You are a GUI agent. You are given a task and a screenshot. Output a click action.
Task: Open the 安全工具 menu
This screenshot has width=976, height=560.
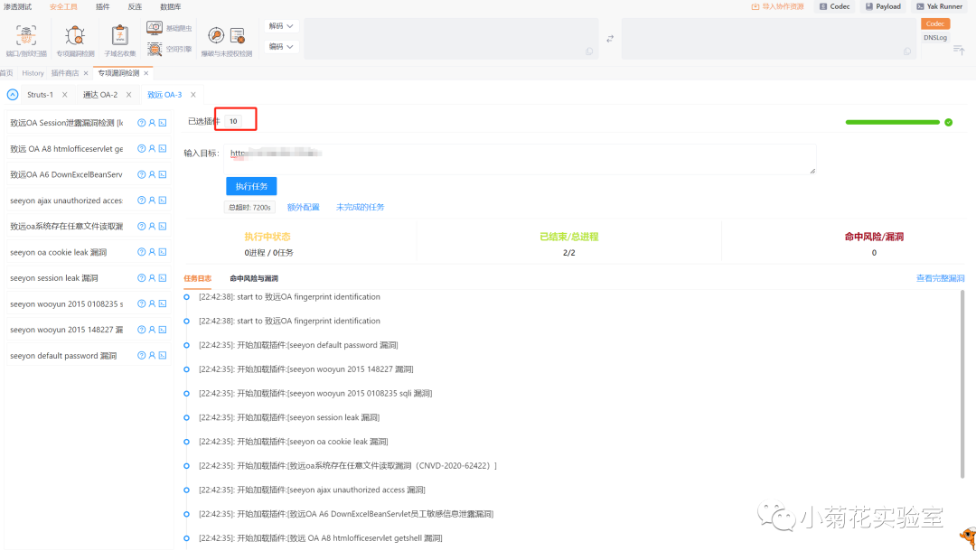(x=63, y=7)
